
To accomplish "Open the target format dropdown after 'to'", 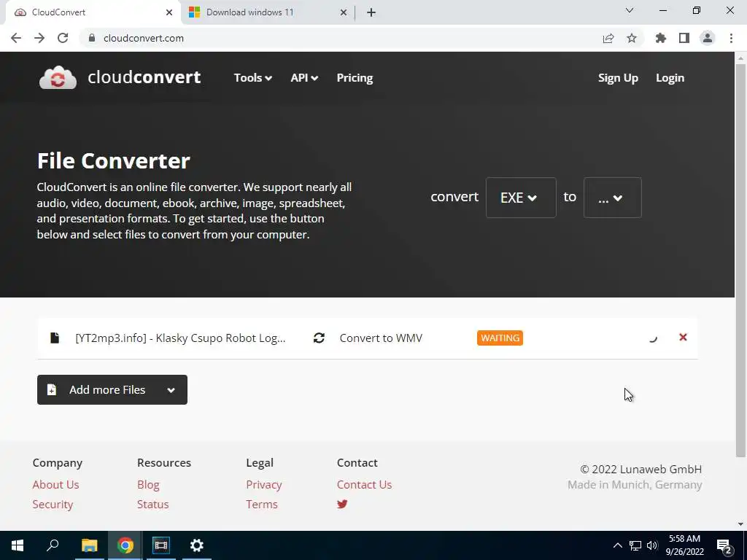I will 612,197.
